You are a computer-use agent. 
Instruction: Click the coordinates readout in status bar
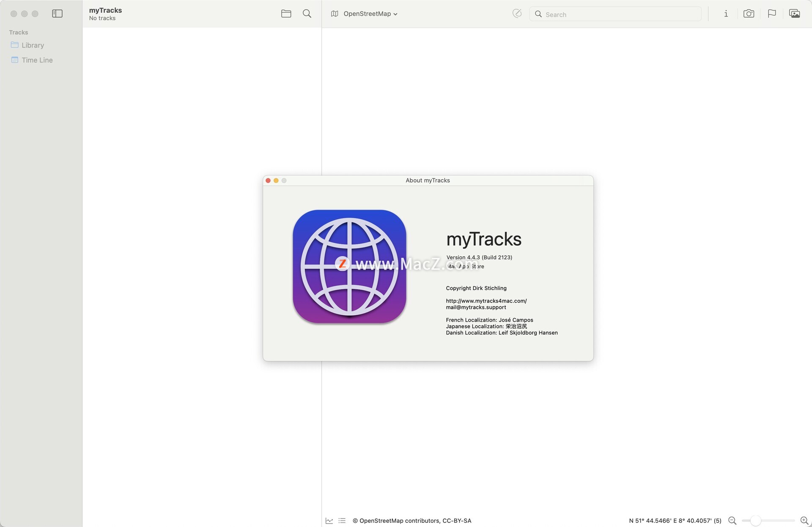[x=675, y=521]
